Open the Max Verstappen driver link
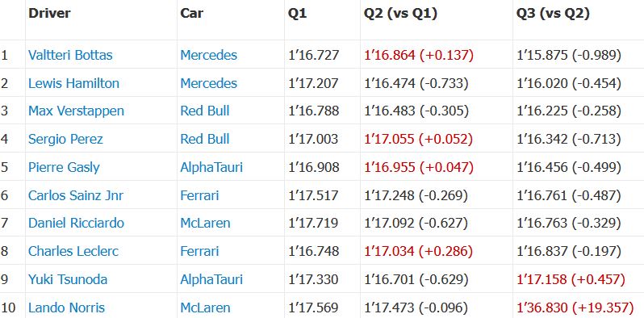Image resolution: width=644 pixels, height=318 pixels. (x=76, y=111)
